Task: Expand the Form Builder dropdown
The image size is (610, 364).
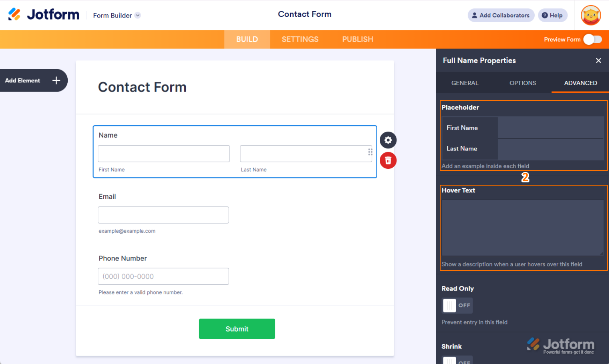Action: point(137,15)
